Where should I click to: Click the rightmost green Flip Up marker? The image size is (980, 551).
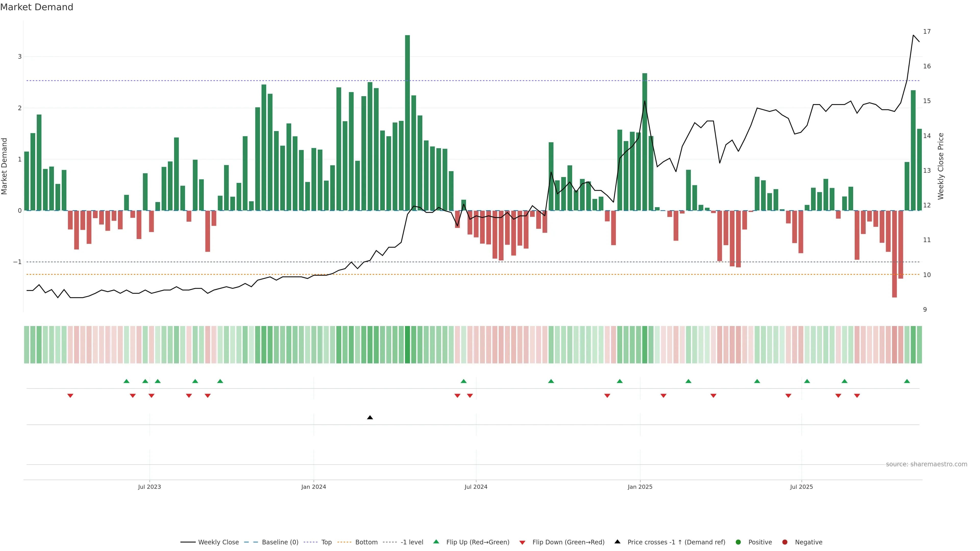[x=907, y=381]
